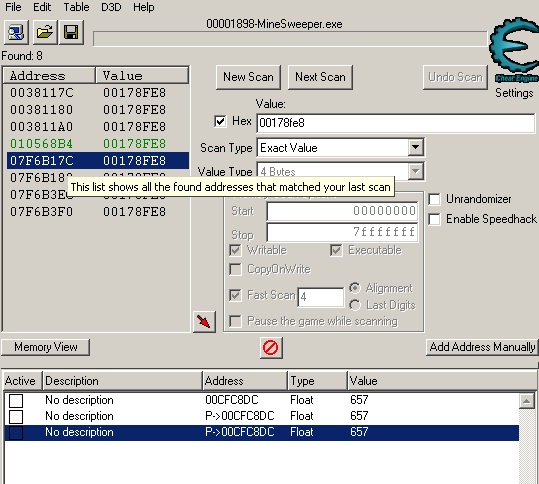Click the Cheat Engine logo
Image resolution: width=539 pixels, height=484 pixels.
click(x=514, y=50)
